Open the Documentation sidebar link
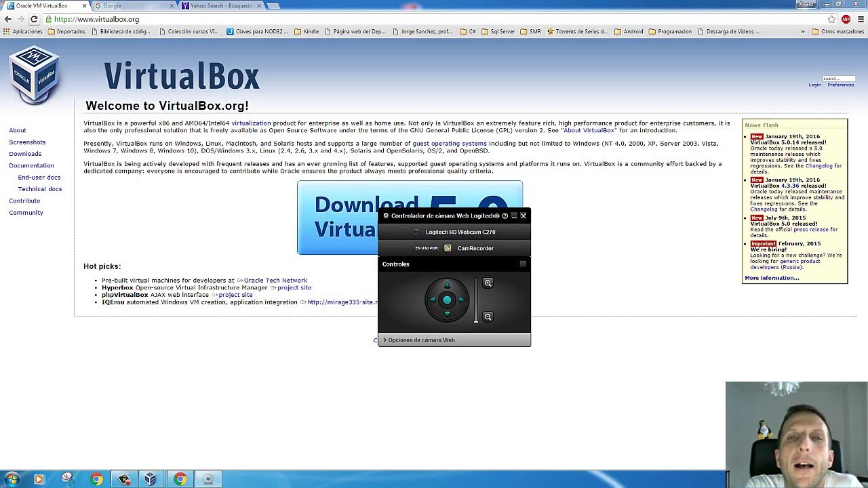 point(31,165)
